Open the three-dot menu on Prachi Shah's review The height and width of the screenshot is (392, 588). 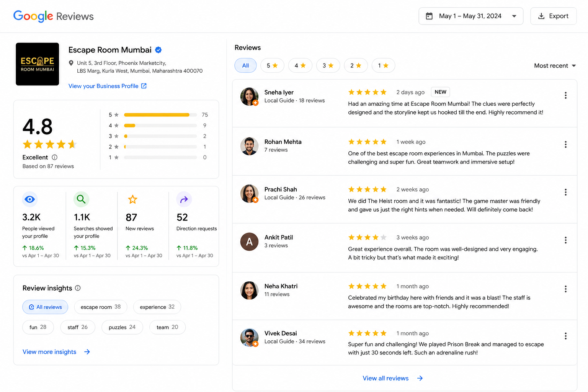tap(565, 192)
